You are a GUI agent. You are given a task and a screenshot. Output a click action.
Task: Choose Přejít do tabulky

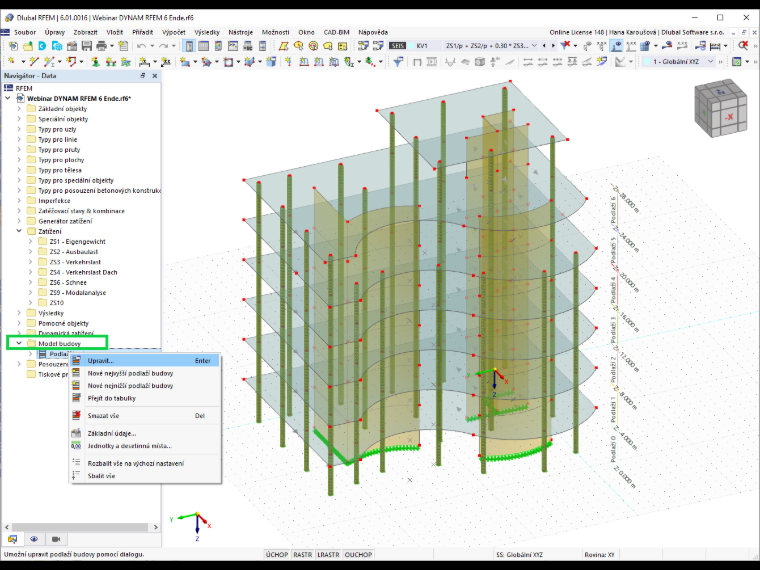145,398
